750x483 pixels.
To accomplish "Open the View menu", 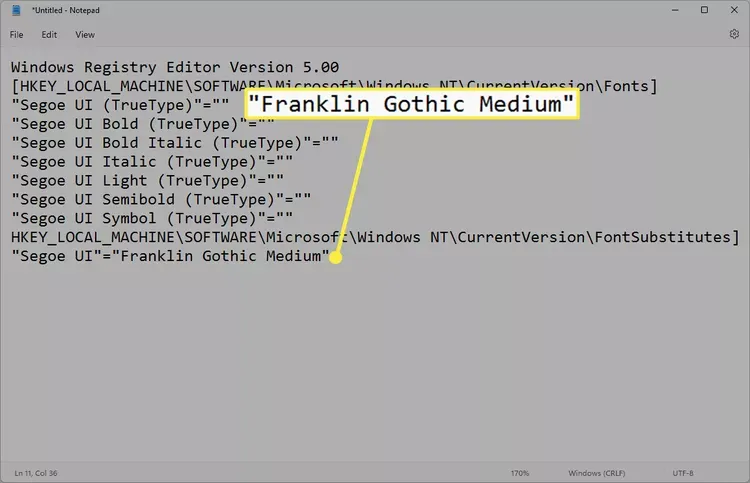I will pyautogui.click(x=85, y=34).
